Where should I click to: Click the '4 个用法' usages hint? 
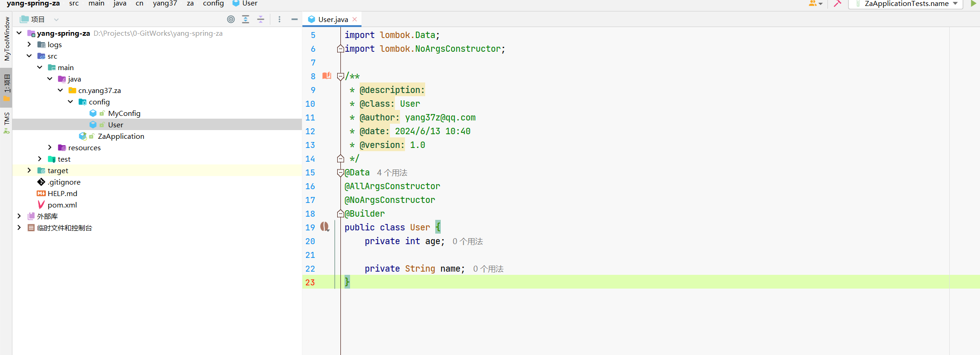[x=392, y=173]
